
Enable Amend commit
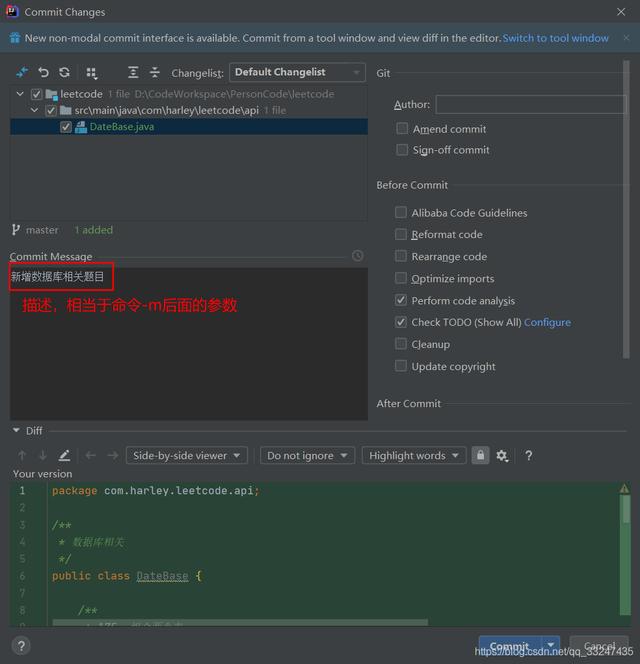(402, 128)
